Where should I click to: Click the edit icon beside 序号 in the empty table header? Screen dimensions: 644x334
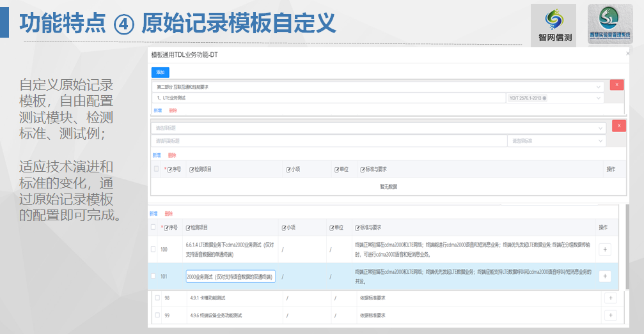pyautogui.click(x=169, y=169)
